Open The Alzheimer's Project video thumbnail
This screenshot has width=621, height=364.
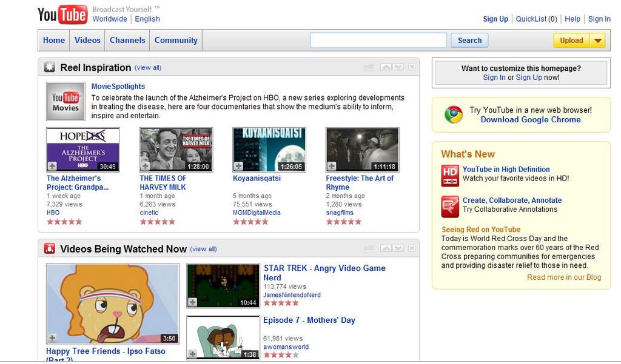pyautogui.click(x=82, y=150)
